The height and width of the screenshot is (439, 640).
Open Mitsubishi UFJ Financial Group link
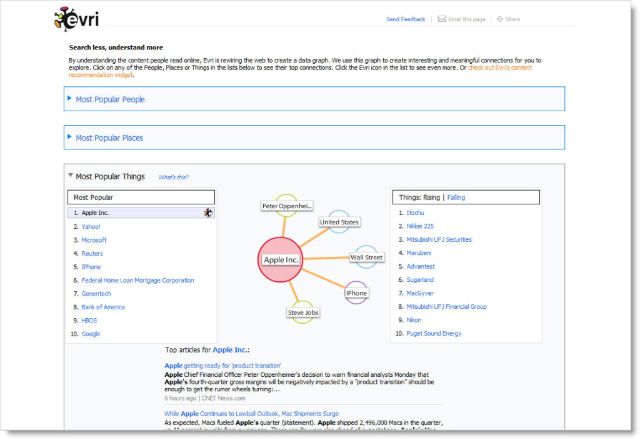click(447, 306)
